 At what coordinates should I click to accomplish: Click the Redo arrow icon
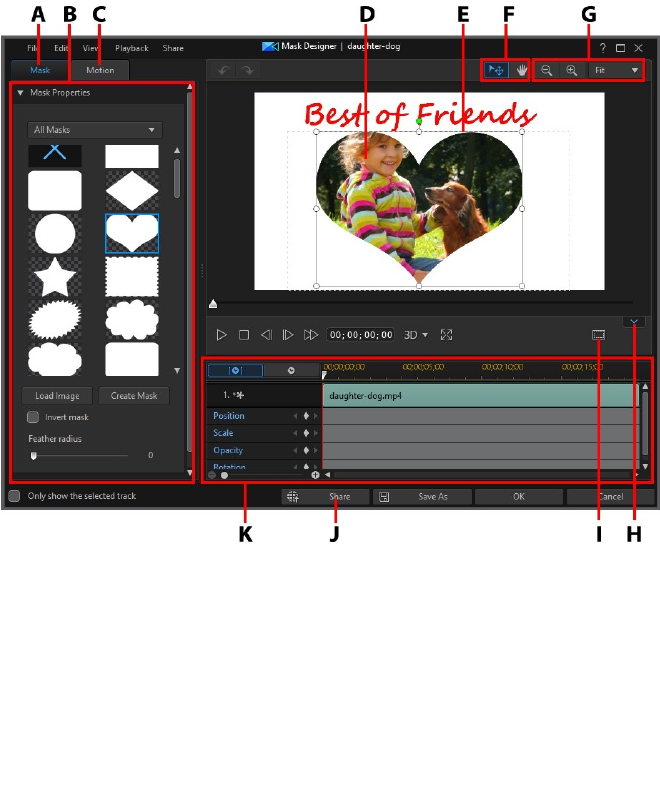tap(247, 70)
